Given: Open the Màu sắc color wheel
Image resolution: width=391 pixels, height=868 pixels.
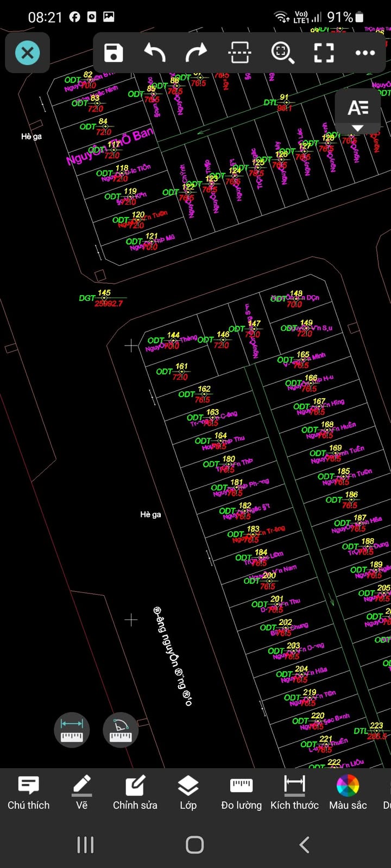Looking at the screenshot, I should (348, 793).
